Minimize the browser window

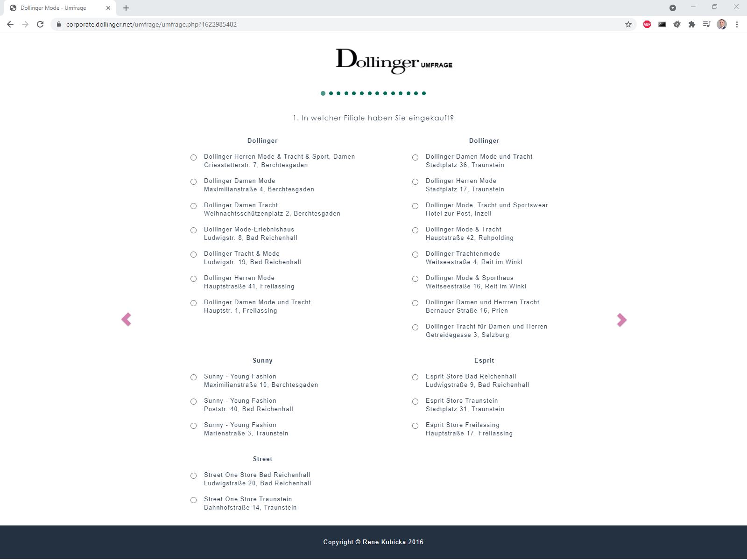click(x=693, y=7)
